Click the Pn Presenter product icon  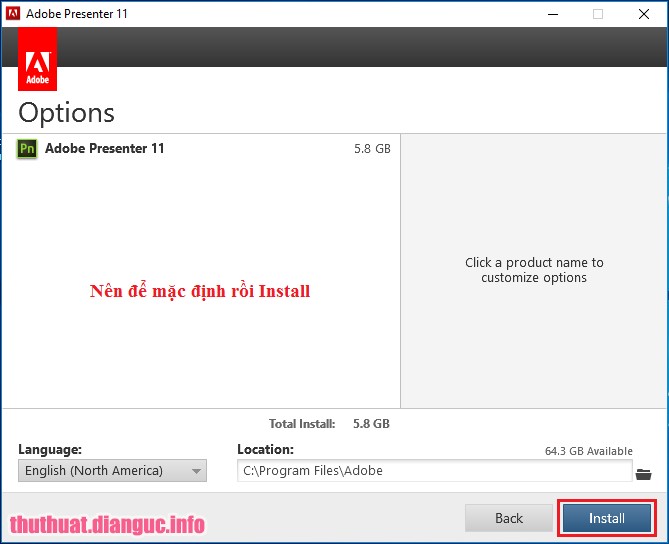(x=27, y=149)
